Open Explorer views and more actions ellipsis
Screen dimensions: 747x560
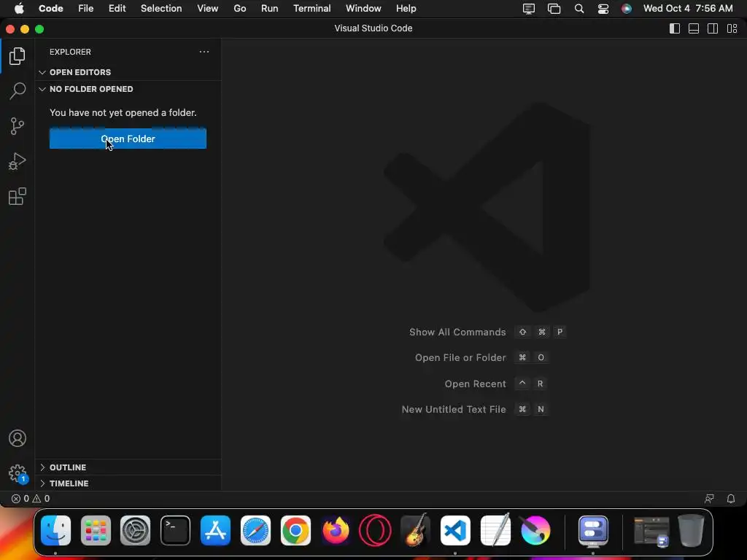coord(204,52)
